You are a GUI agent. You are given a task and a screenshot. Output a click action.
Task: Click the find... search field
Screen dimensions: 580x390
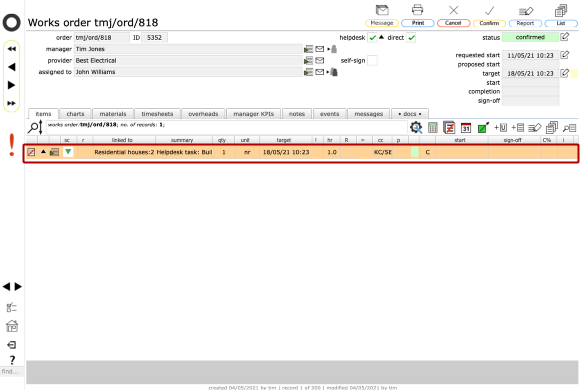[x=12, y=371]
